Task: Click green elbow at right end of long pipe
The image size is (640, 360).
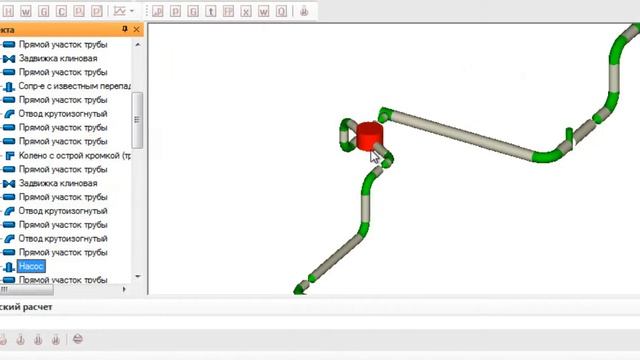Action: point(547,156)
